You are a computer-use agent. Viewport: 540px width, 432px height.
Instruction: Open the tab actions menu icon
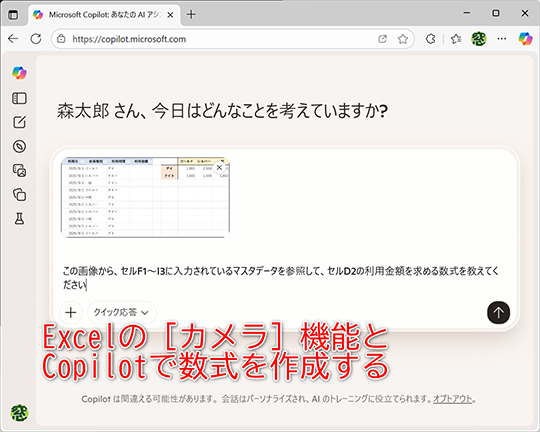(13, 15)
